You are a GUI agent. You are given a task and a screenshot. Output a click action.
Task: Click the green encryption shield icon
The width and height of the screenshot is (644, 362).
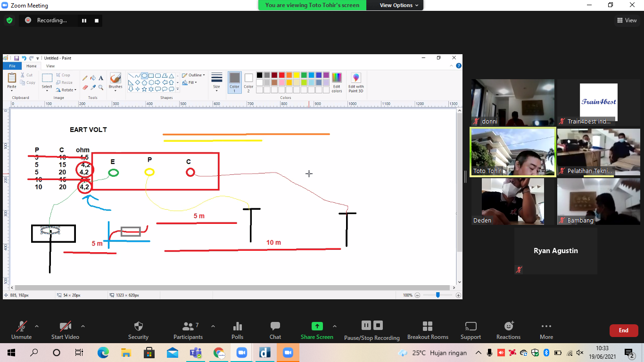point(9,20)
